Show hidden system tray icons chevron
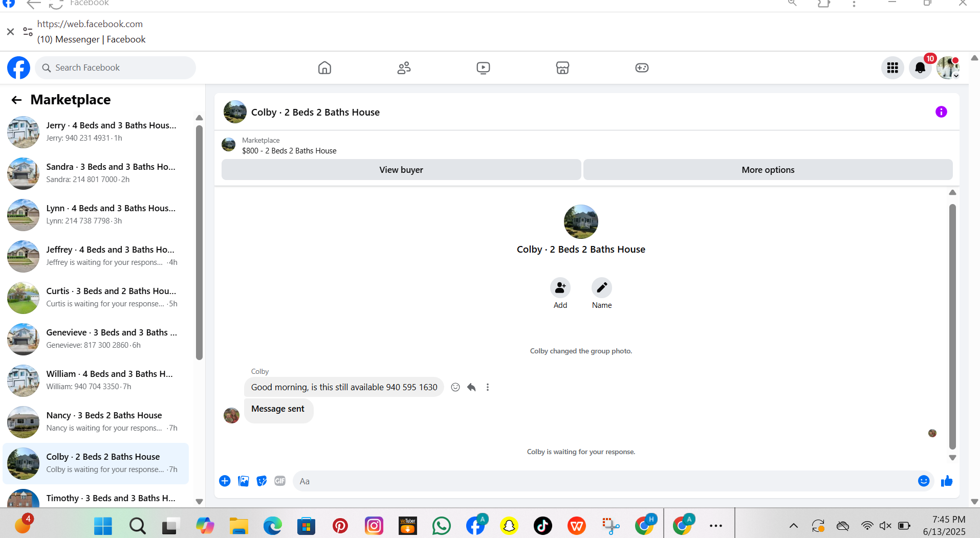The height and width of the screenshot is (538, 980). click(793, 525)
